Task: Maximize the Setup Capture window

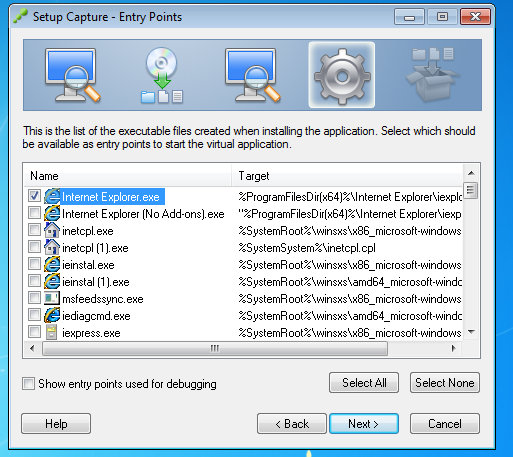Action: pyautogui.click(x=442, y=17)
